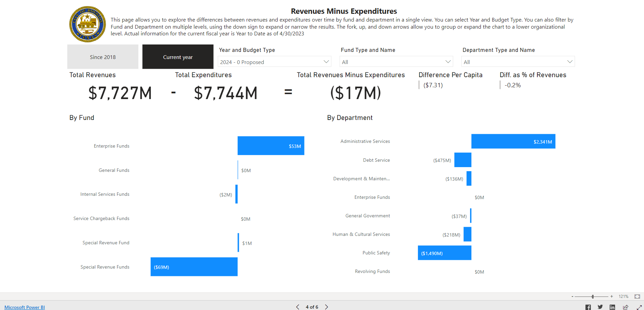Open the Department Type and Name dropdown

517,62
